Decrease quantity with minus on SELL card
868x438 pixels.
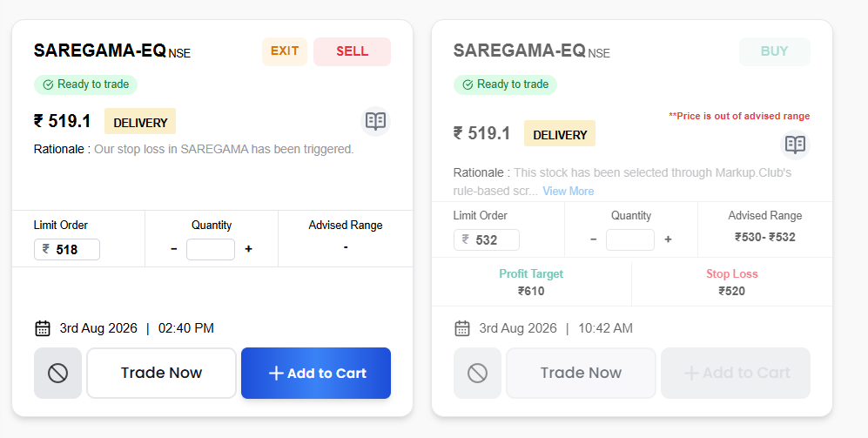tap(174, 249)
